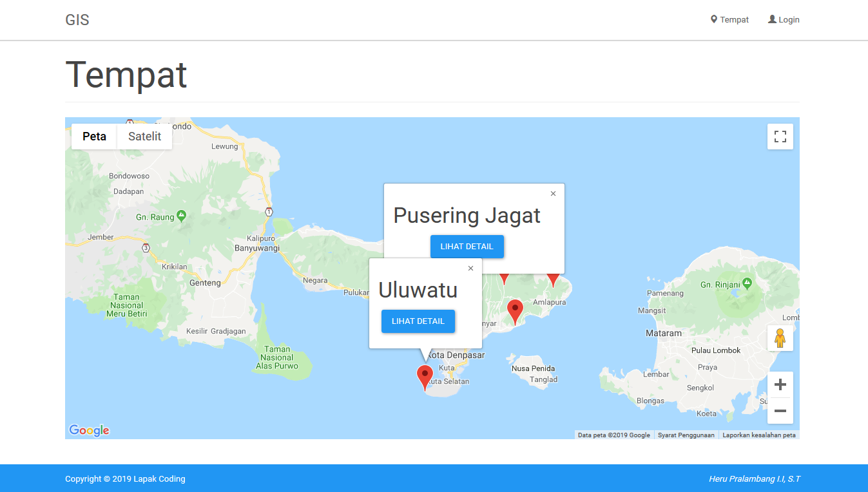Open the Google logo link on map
Image resolution: width=868 pixels, height=492 pixels.
(89, 430)
